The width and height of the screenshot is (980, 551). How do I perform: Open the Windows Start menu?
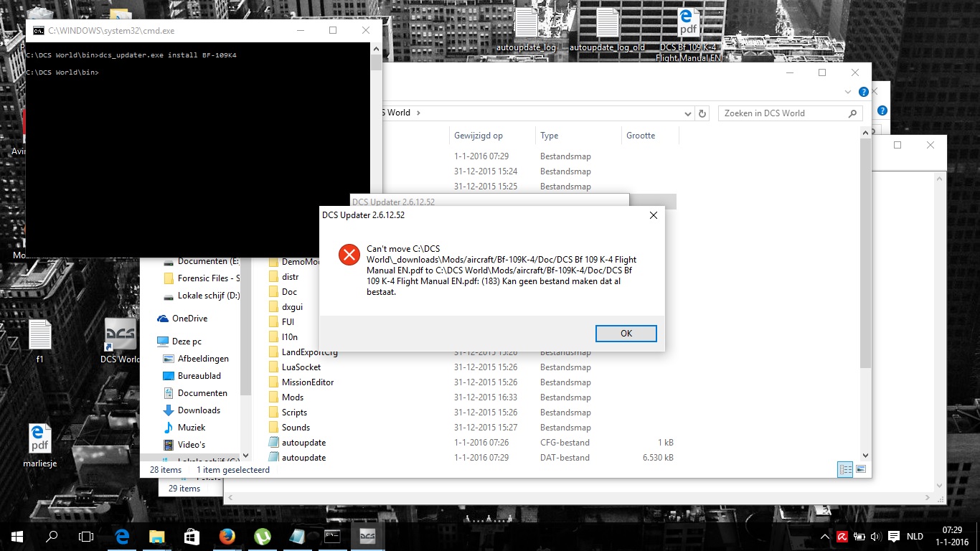pyautogui.click(x=17, y=536)
